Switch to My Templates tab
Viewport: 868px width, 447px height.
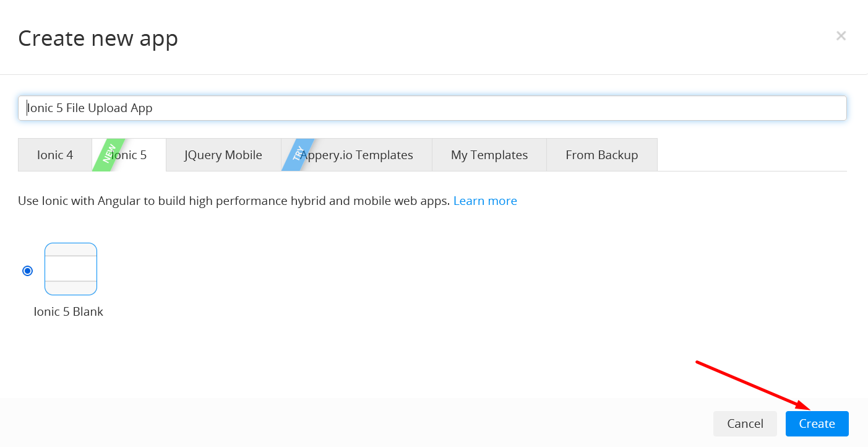(489, 155)
